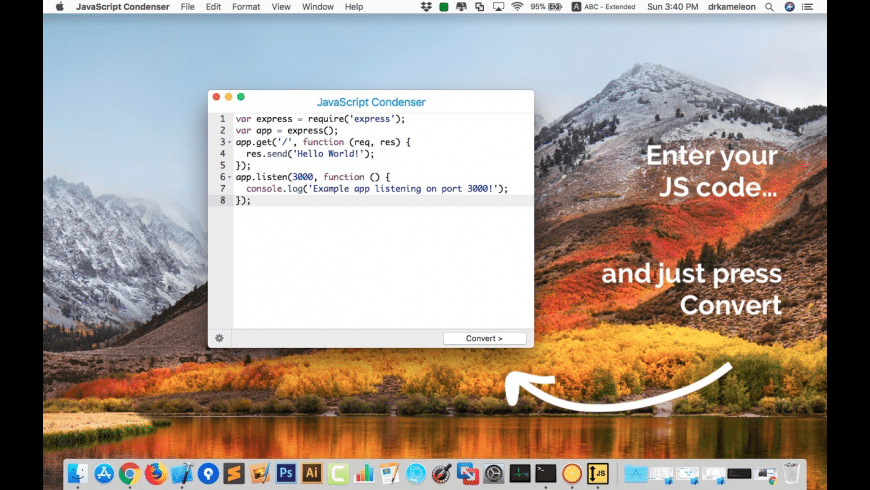Click the Dropbox menu bar icon
This screenshot has width=870, height=490.
(x=426, y=7)
